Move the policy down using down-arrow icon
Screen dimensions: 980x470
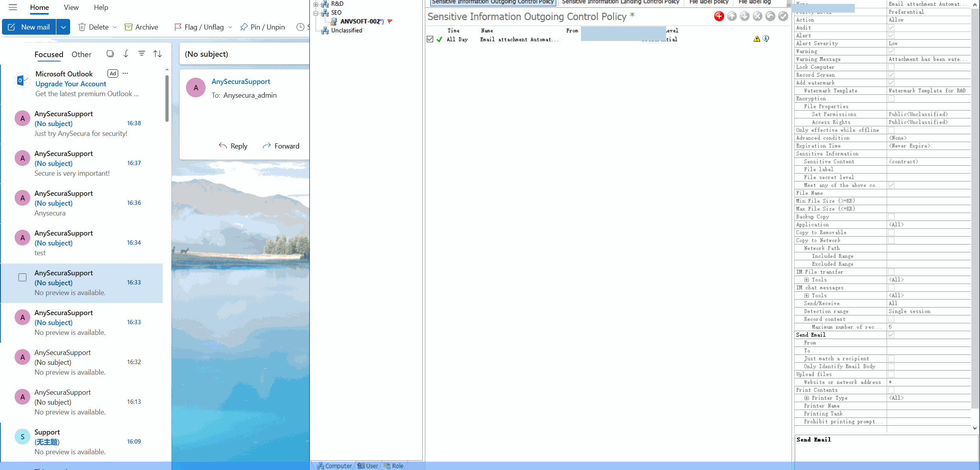click(x=744, y=16)
